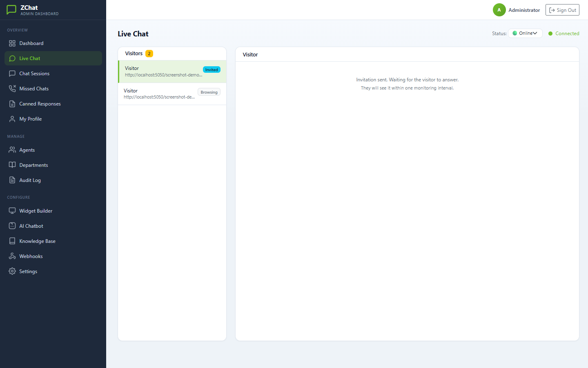
Task: Click the 'Invitation sent' message text
Action: [x=407, y=80]
